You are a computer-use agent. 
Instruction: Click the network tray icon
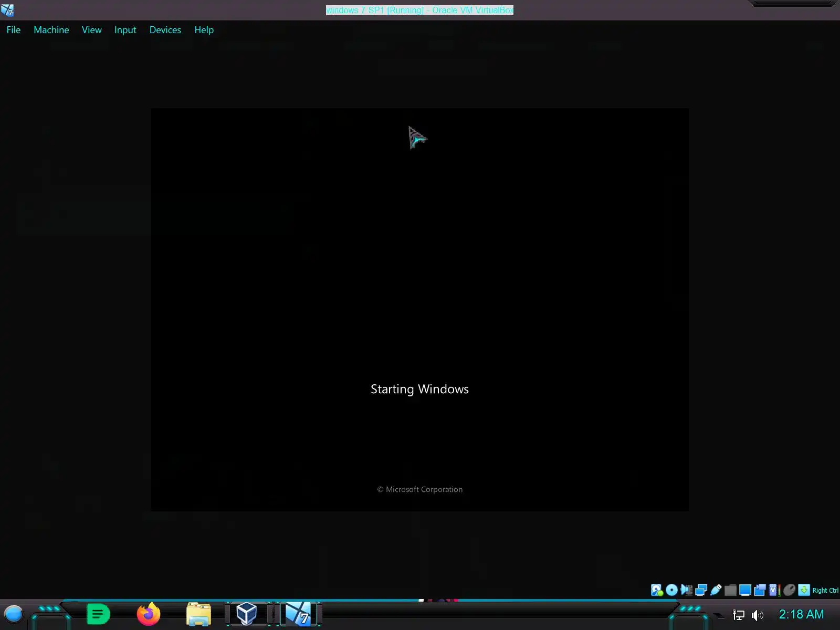tap(739, 615)
